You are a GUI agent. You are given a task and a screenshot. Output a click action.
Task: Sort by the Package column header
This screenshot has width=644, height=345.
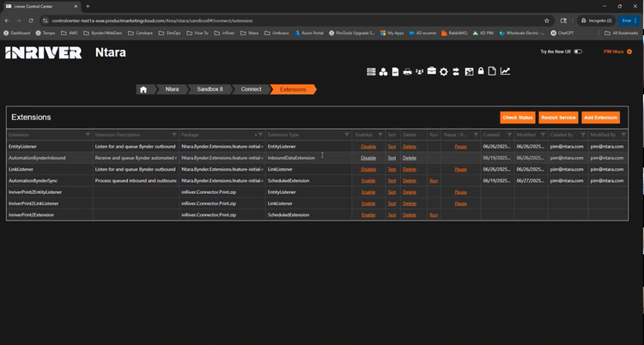coord(190,135)
